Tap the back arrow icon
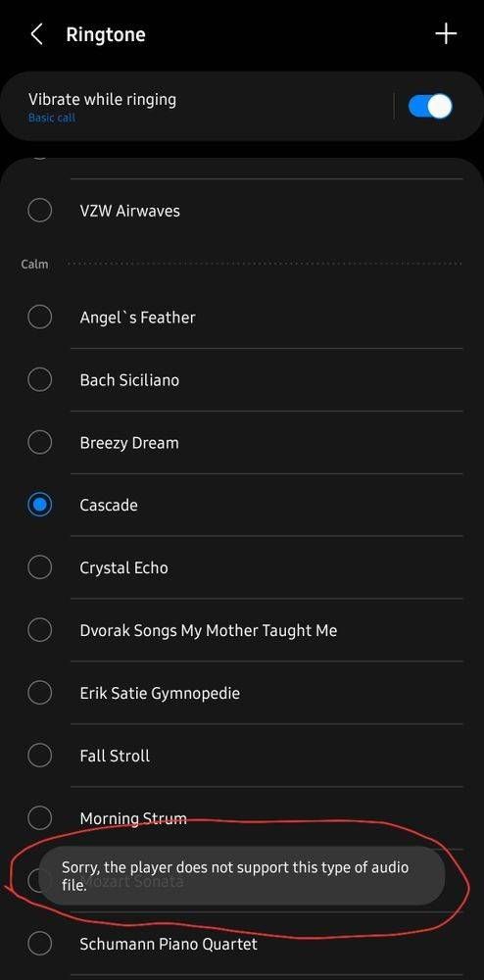This screenshot has width=484, height=980. point(37,34)
